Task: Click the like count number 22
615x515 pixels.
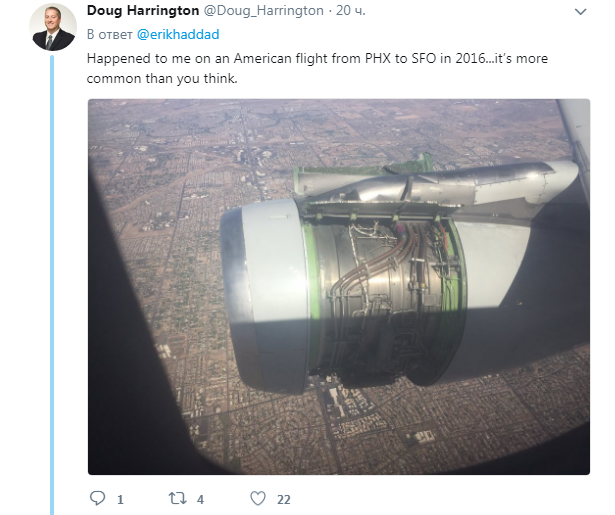Action: 284,500
